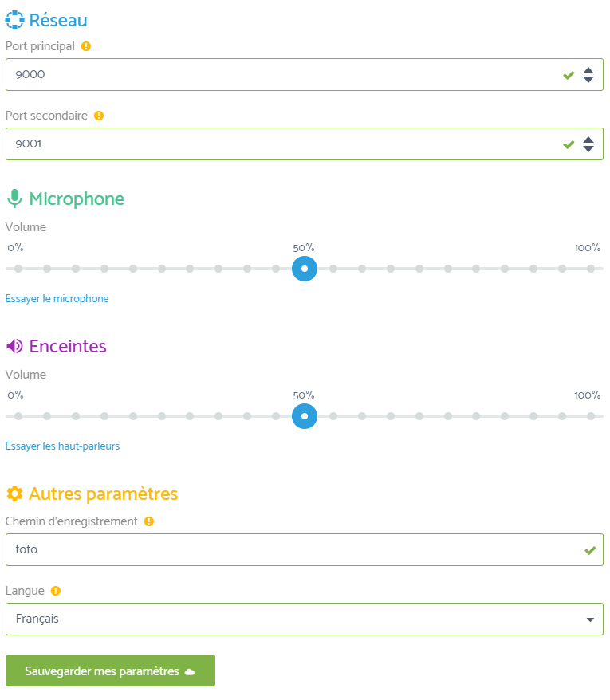Click the 0% label of the Enceintes slider
The image size is (610, 700).
tap(15, 395)
